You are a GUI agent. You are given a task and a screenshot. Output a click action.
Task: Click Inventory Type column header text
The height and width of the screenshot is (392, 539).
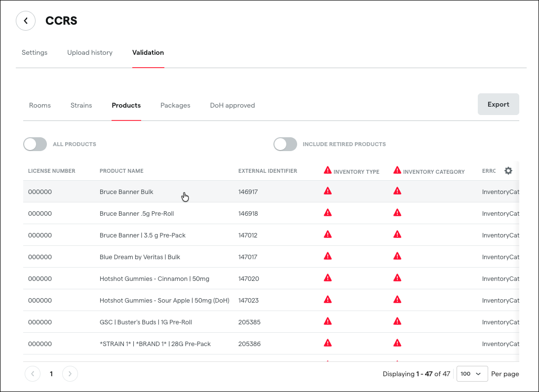point(356,172)
